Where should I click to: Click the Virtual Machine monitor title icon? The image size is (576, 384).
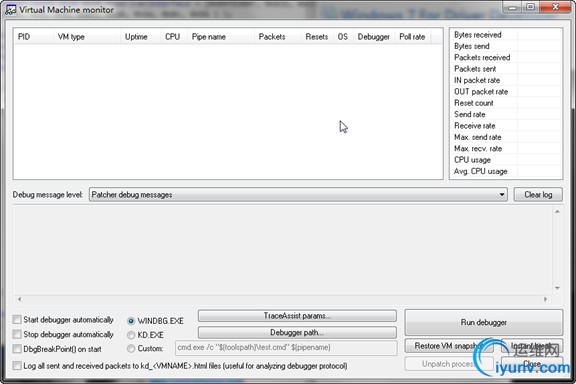[11, 10]
